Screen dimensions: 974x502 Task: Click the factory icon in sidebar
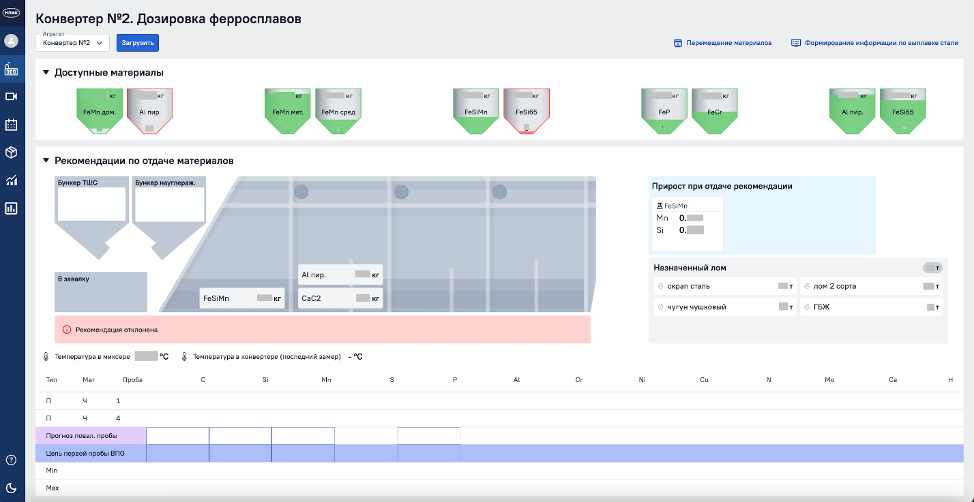tap(12, 70)
